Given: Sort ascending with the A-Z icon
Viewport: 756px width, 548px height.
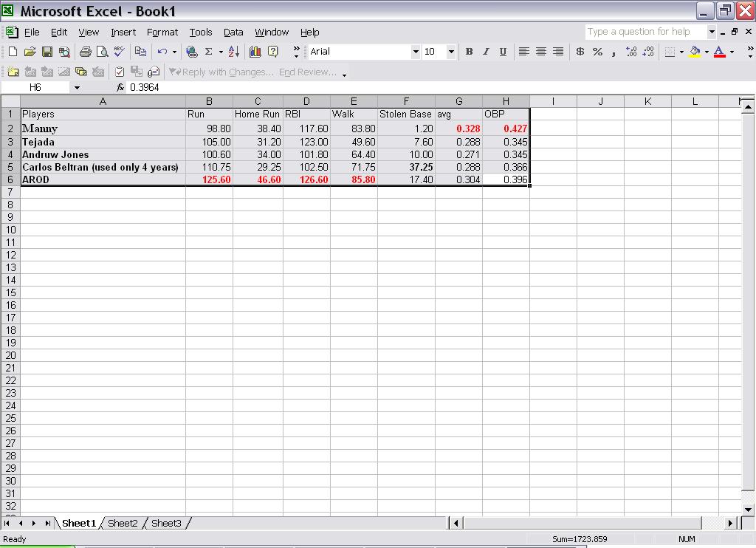Looking at the screenshot, I should 234,52.
